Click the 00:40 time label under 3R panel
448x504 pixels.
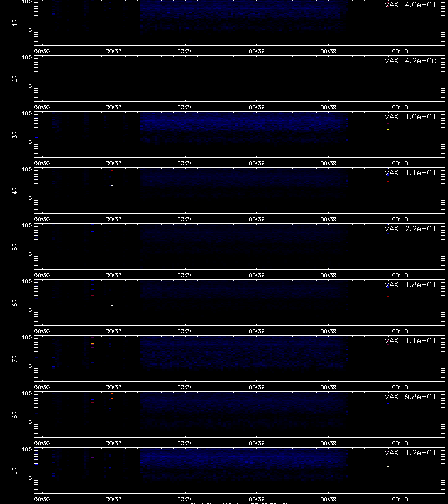(400, 163)
